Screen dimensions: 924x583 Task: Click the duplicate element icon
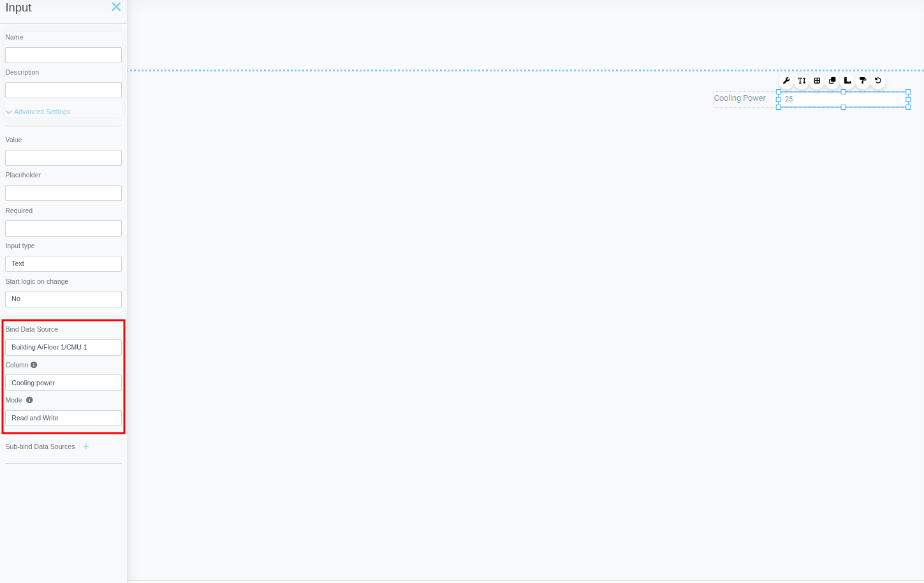[x=832, y=81]
